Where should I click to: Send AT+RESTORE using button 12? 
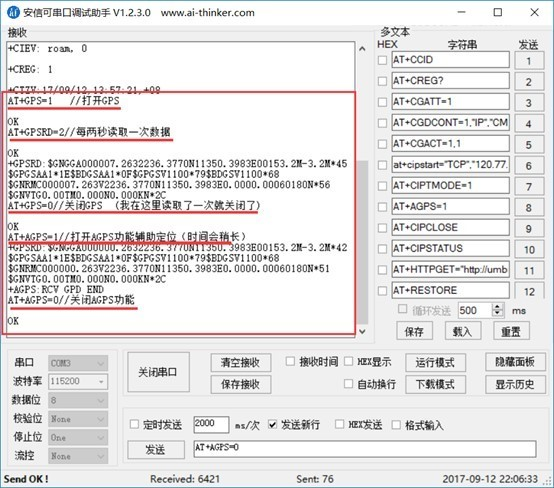pyautogui.click(x=529, y=291)
